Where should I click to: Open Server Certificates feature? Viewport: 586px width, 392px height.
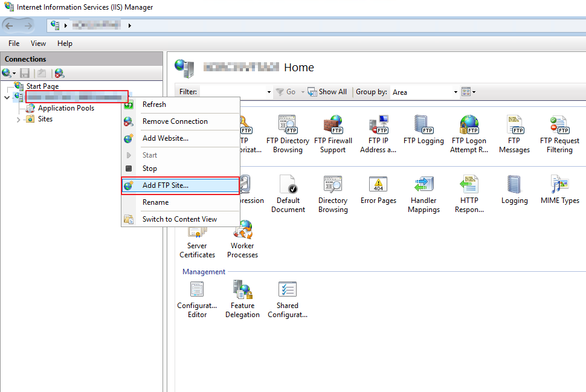point(197,243)
